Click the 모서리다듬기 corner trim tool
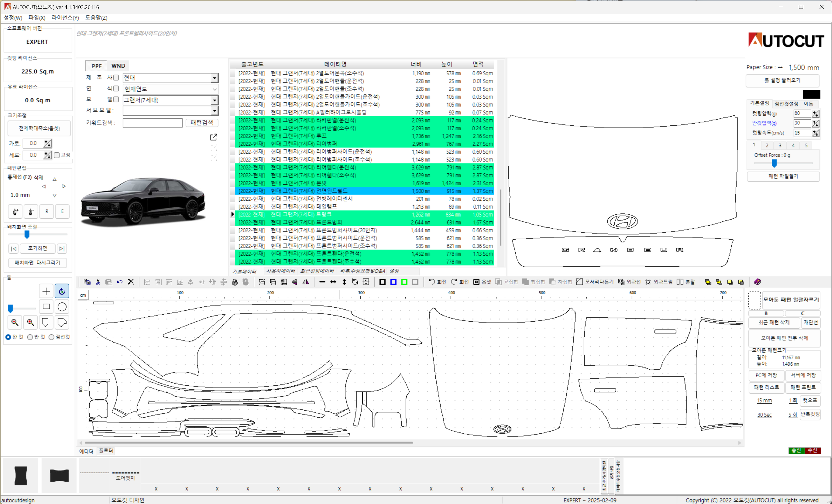This screenshot has width=832, height=504. [x=594, y=282]
